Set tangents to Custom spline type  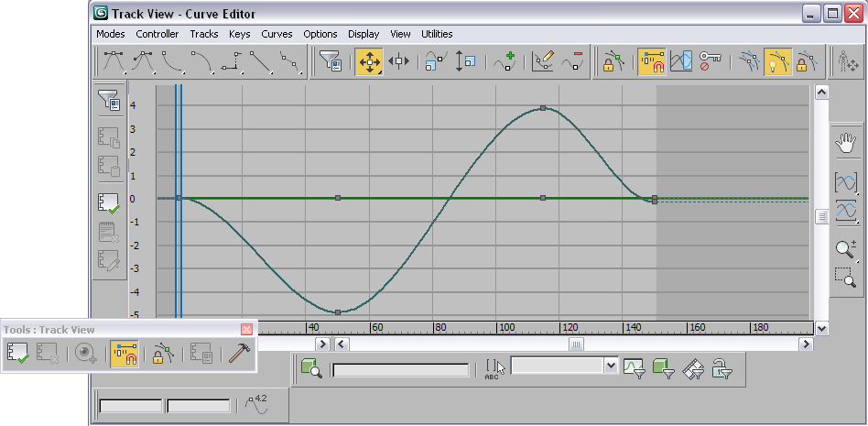click(144, 61)
